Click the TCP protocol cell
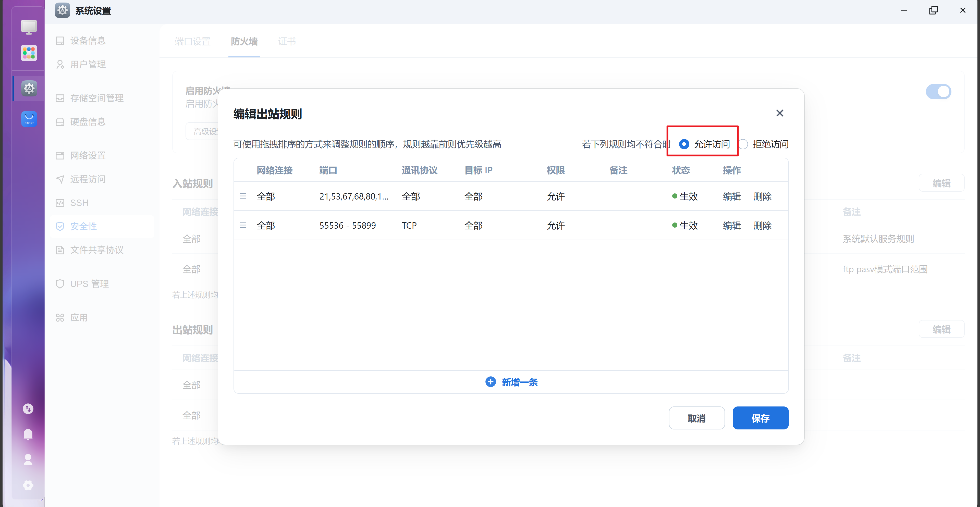This screenshot has width=980, height=507. coord(409,226)
